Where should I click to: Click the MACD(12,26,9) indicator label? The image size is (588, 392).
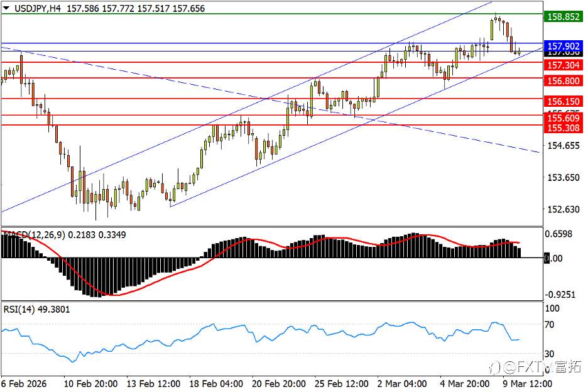click(x=34, y=235)
